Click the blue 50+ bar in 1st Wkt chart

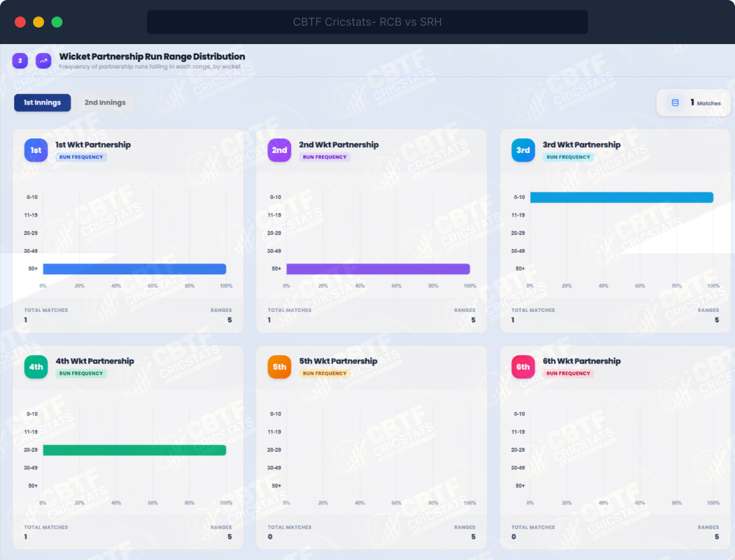(x=134, y=269)
